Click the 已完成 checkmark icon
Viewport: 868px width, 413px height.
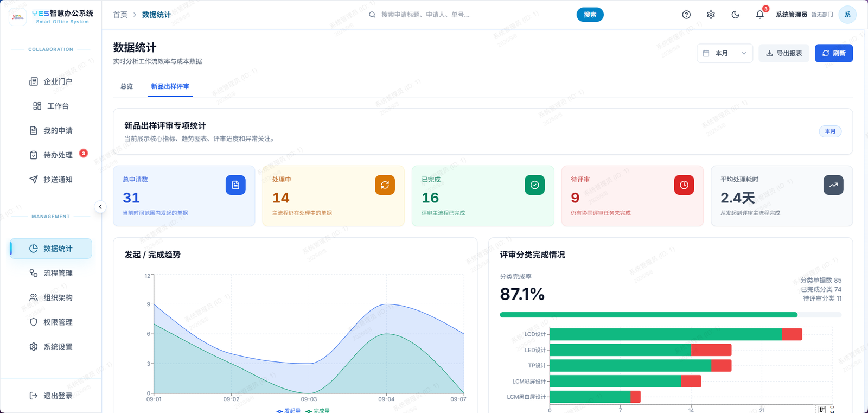tap(534, 185)
